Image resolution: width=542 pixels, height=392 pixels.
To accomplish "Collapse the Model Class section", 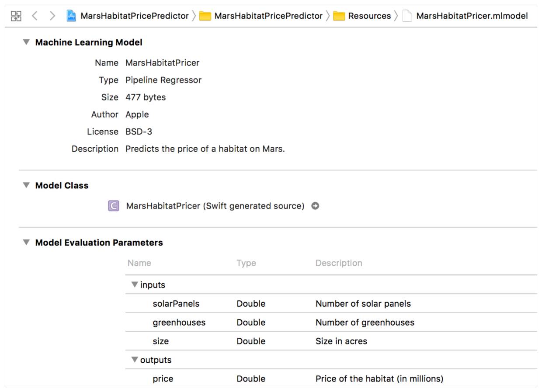I will click(26, 185).
